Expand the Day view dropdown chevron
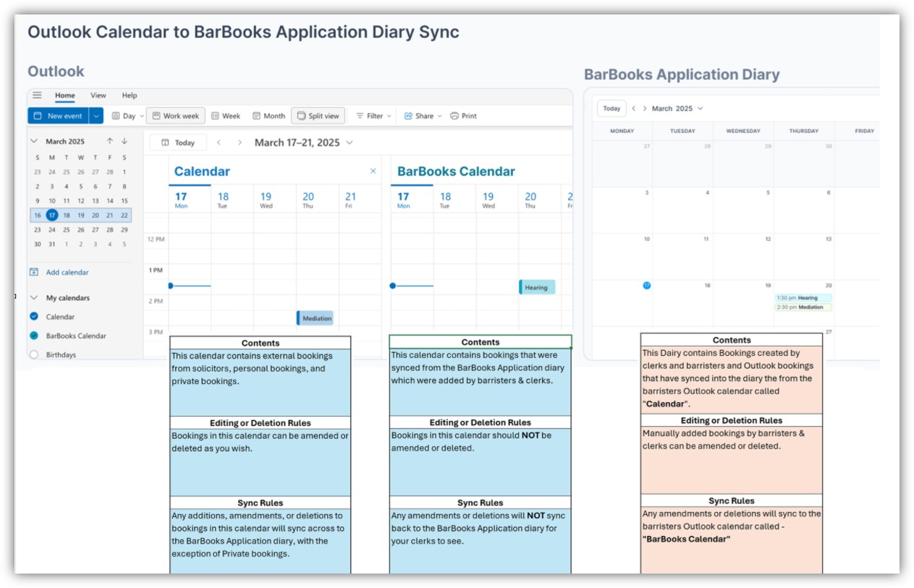 click(141, 116)
